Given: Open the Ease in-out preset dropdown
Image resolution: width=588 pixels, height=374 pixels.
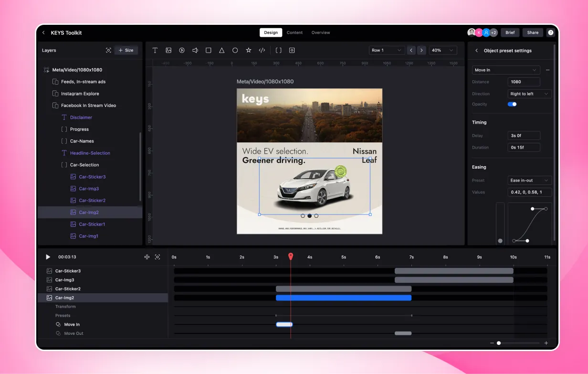Looking at the screenshot, I should point(529,180).
